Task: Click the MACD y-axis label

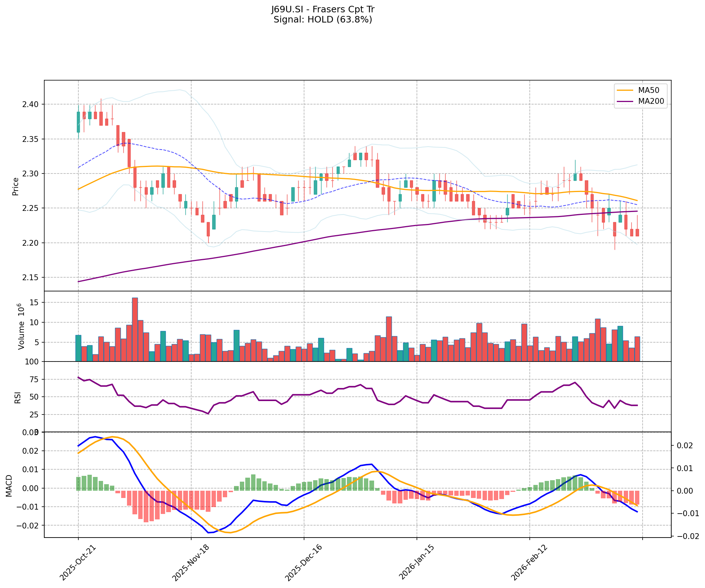Action: click(9, 486)
